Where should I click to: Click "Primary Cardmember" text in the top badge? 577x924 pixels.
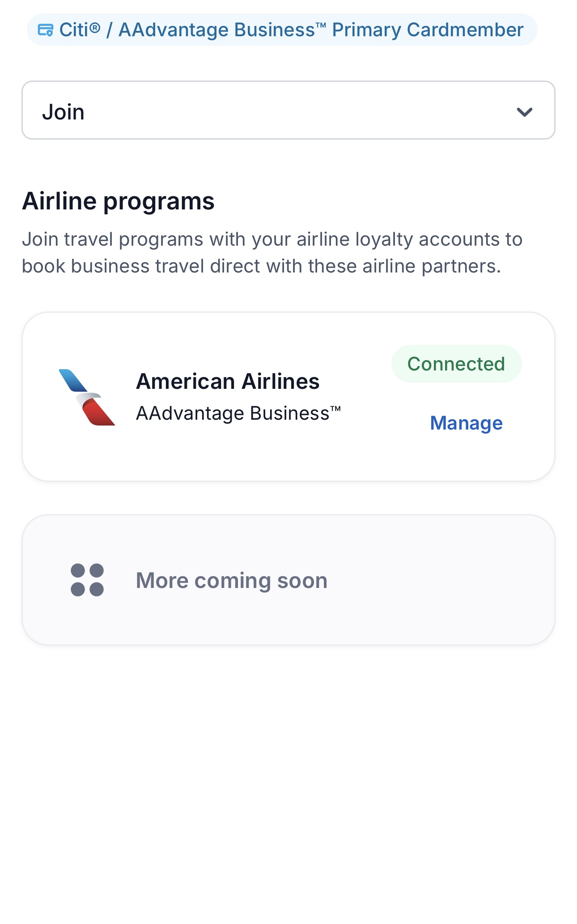tap(427, 30)
